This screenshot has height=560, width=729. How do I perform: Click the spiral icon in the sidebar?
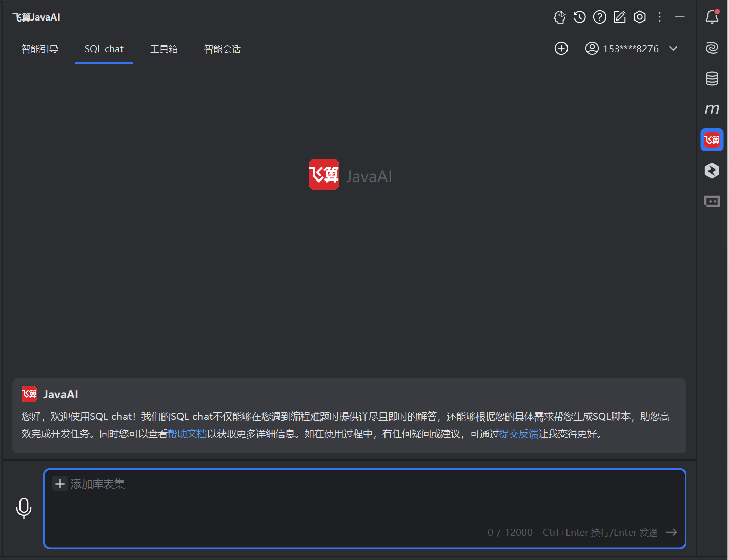(x=712, y=48)
